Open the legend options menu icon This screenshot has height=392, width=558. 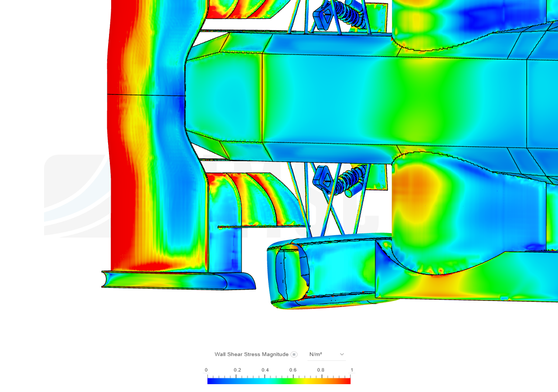pos(294,355)
